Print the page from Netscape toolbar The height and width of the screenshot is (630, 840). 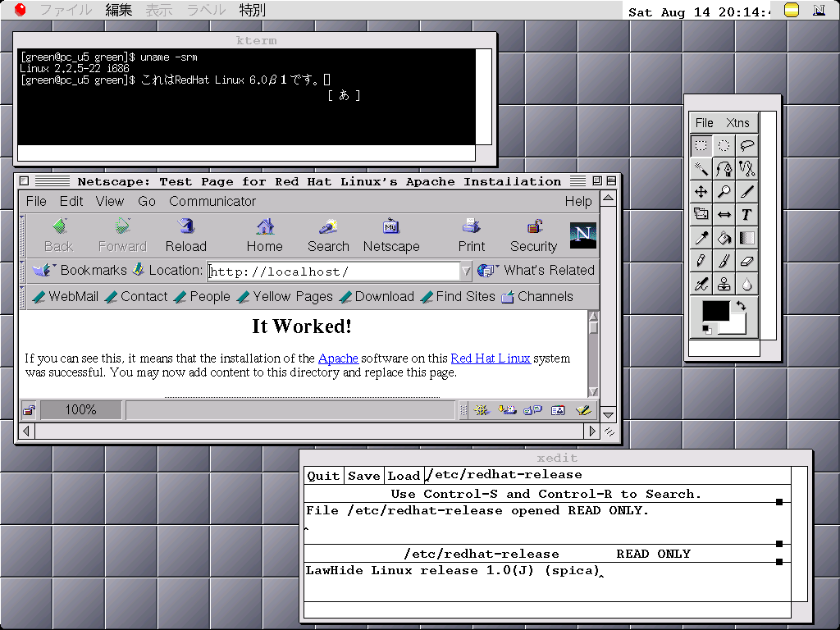472,235
